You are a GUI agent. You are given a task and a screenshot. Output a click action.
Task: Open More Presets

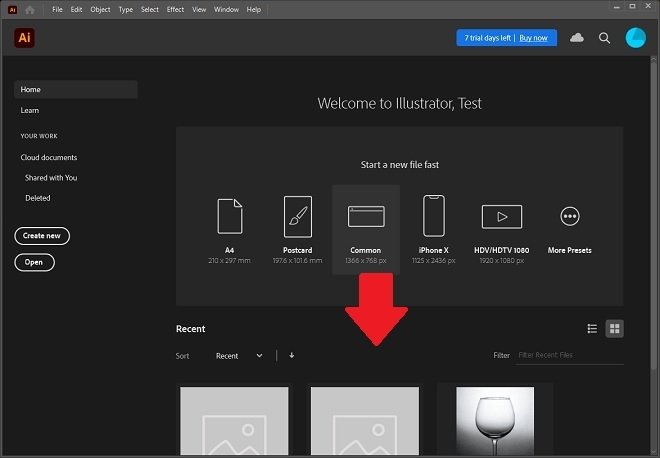click(570, 230)
